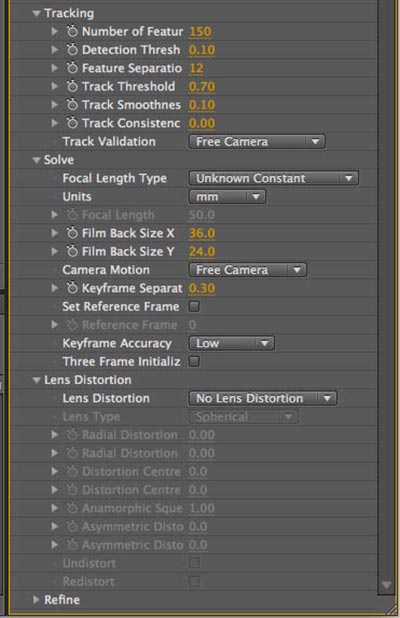Screen dimensions: 400x618
Task: Click the Track Threshold value 0.70
Action: (202, 87)
